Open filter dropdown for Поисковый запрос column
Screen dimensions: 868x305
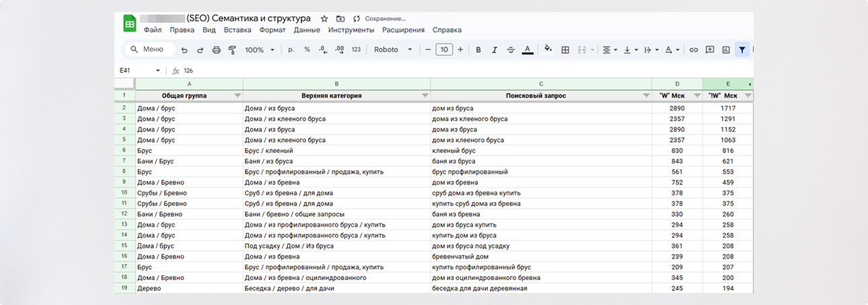[x=646, y=96]
